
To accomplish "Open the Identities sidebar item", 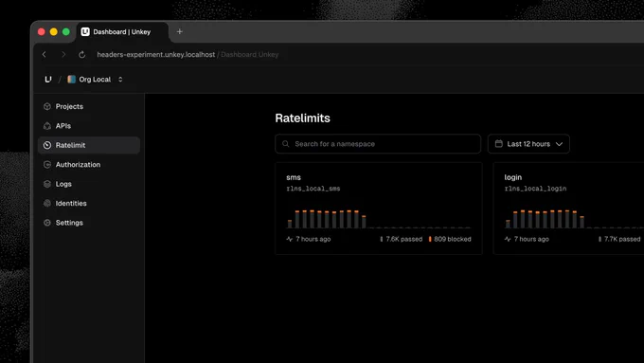I will pos(89,203).
